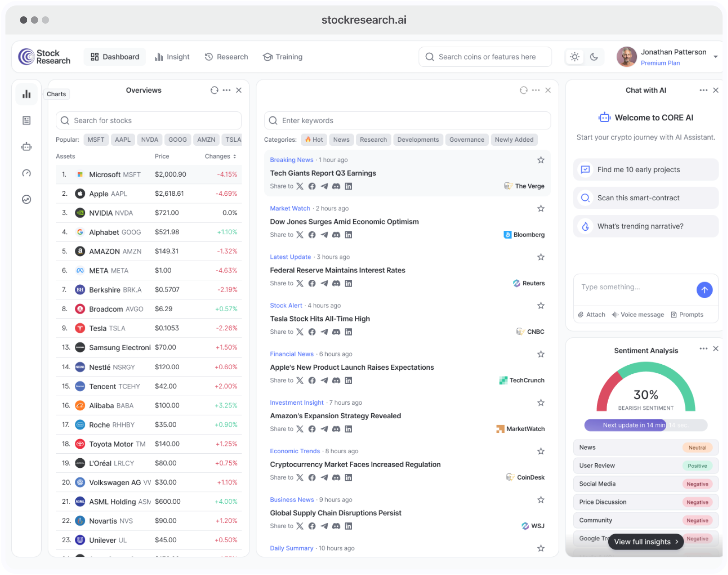Open Overviews panel more options
The height and width of the screenshot is (575, 728).
click(226, 90)
